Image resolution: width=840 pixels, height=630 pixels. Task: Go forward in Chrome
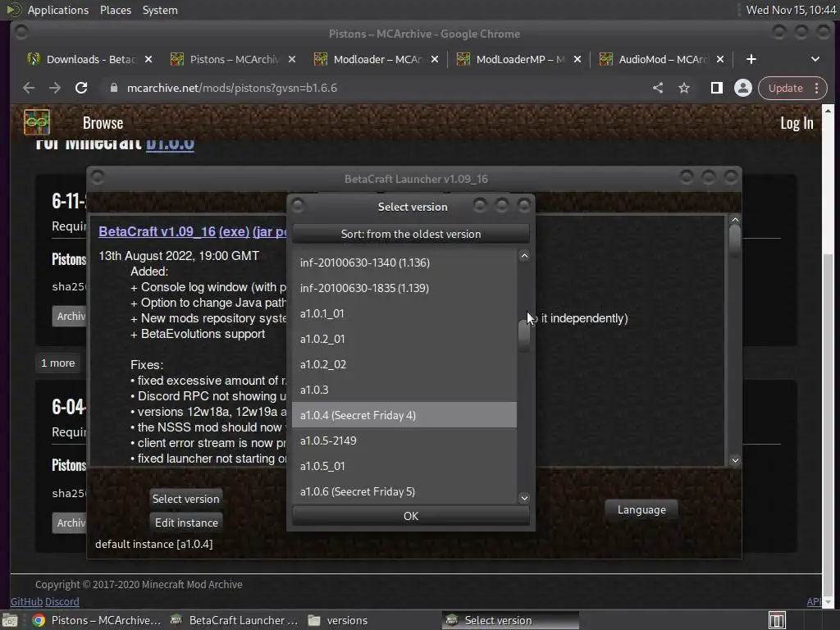(x=55, y=88)
